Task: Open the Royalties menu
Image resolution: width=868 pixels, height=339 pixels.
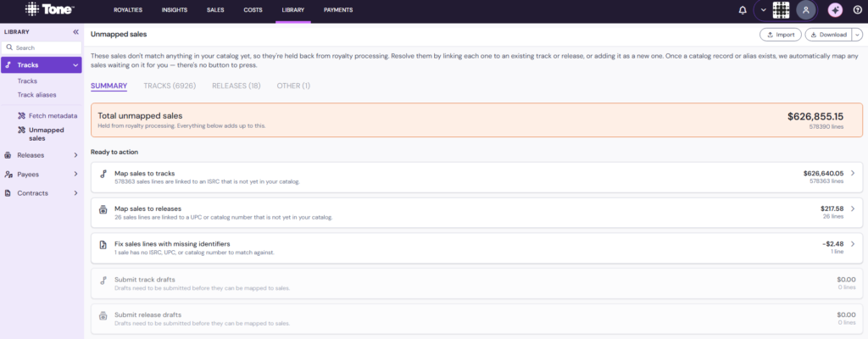Action: (128, 10)
